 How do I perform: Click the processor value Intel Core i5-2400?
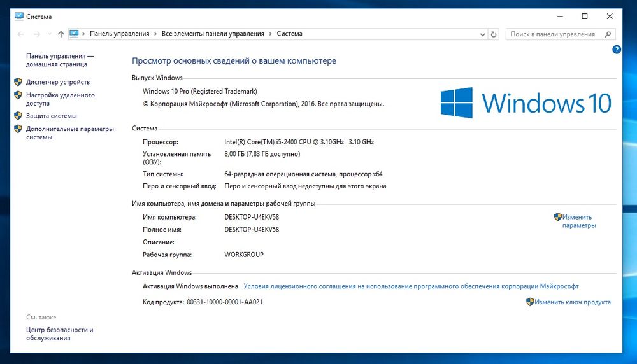point(299,142)
